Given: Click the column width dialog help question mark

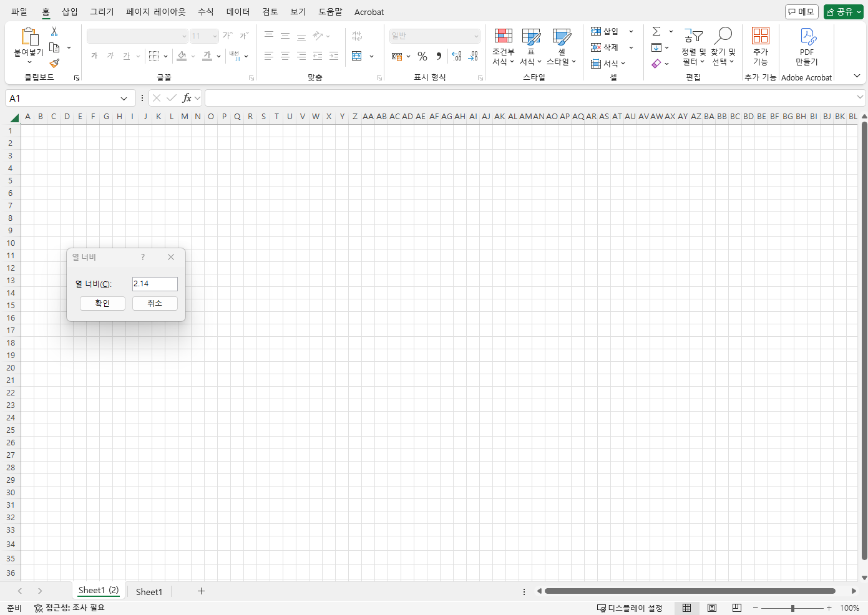Looking at the screenshot, I should [x=143, y=257].
